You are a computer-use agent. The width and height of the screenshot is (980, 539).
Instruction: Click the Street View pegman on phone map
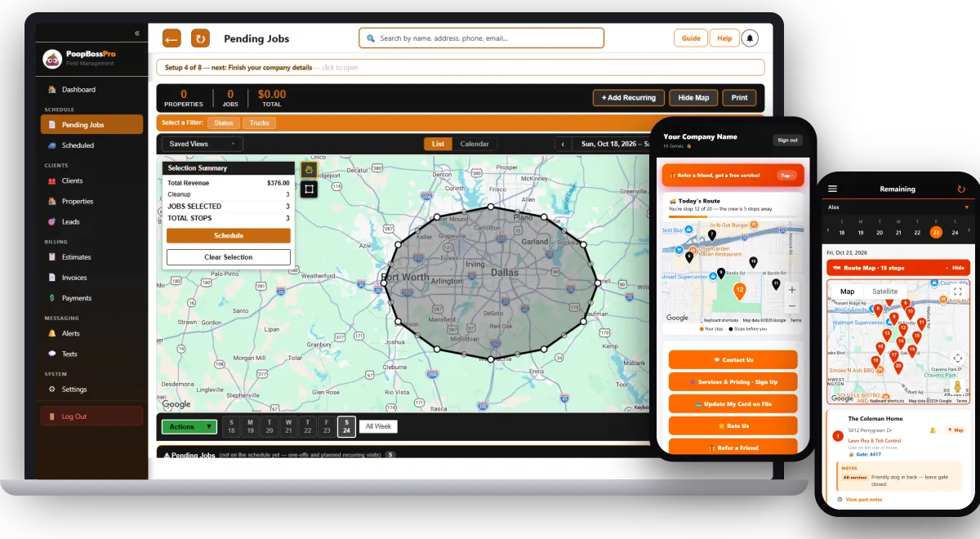pos(958,387)
